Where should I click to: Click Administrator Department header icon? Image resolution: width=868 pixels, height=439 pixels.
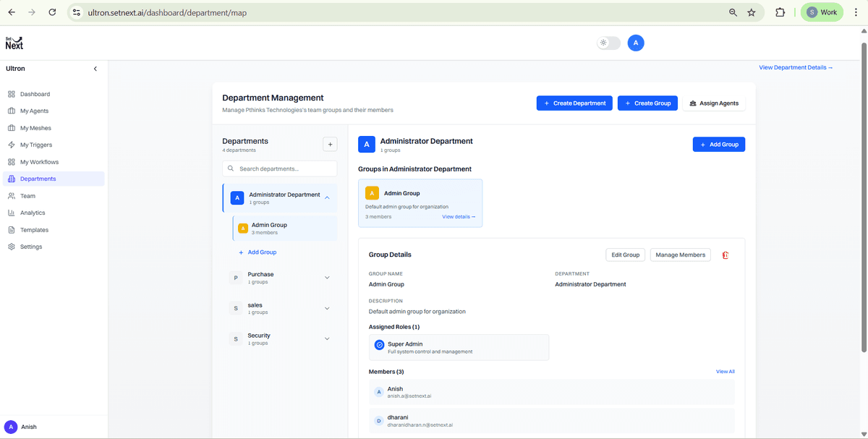point(367,145)
